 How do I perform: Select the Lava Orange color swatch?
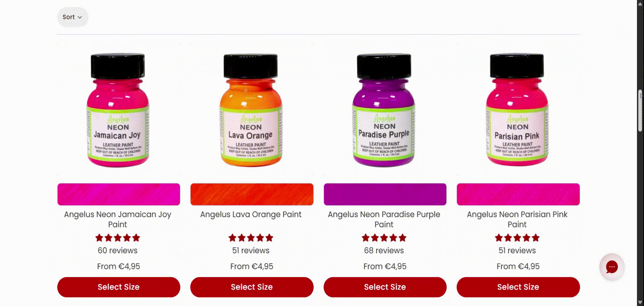(x=252, y=194)
